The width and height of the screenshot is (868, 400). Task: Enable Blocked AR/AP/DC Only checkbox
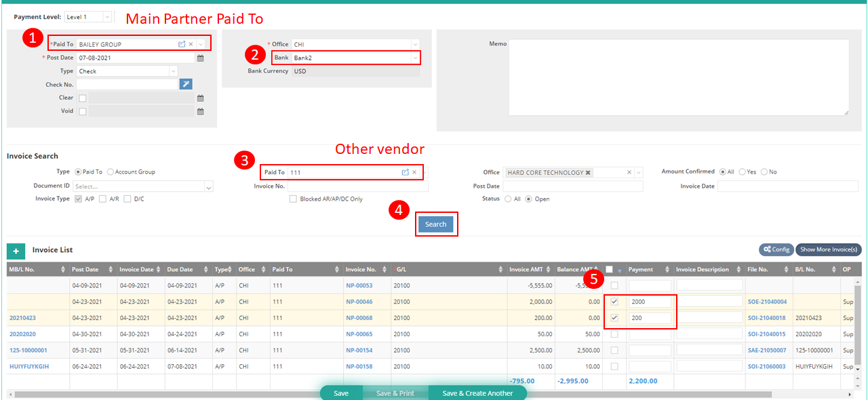click(x=293, y=199)
